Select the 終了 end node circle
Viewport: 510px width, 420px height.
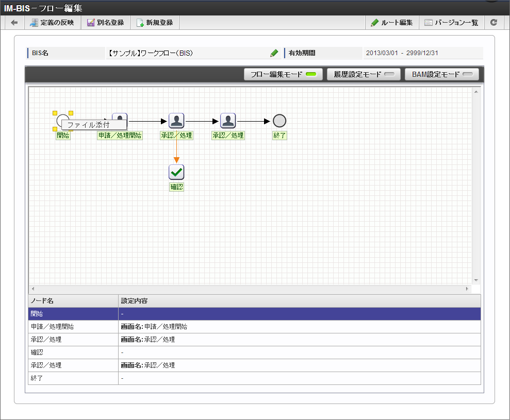pos(279,121)
